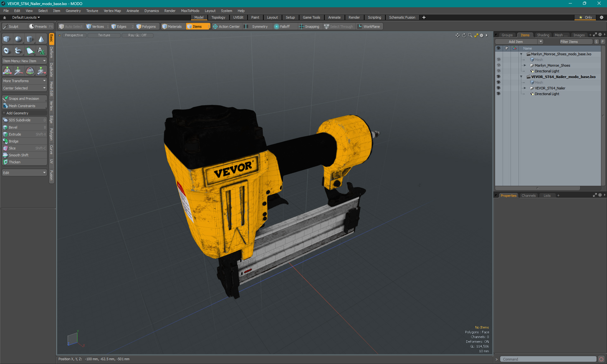Toggle visibility of VEVOR_ST64_Nailer group
Viewport: 607px width, 364px height.
pyautogui.click(x=499, y=88)
